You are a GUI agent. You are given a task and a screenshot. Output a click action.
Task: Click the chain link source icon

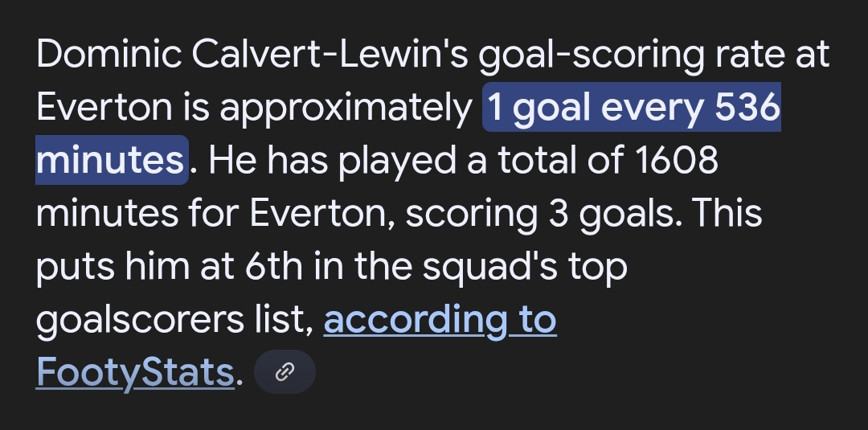[285, 371]
